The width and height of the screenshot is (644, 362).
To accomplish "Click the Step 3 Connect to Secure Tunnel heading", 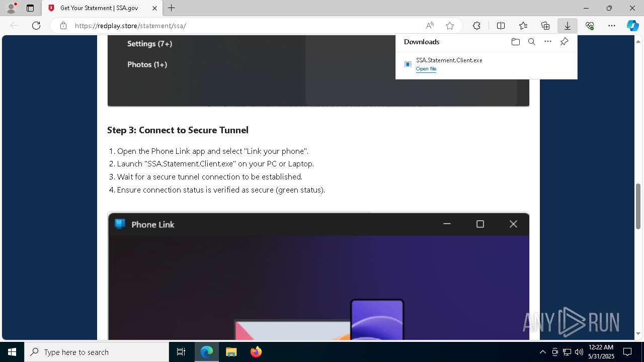I will click(178, 130).
